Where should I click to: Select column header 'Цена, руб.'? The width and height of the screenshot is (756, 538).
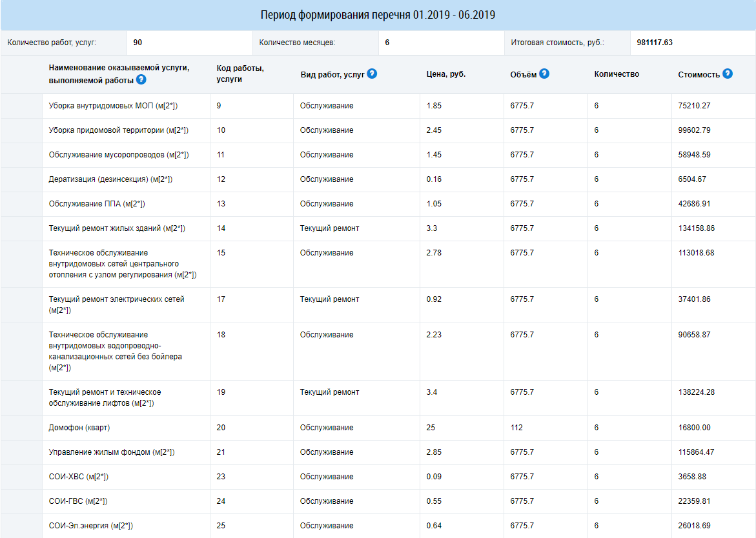pyautogui.click(x=446, y=74)
